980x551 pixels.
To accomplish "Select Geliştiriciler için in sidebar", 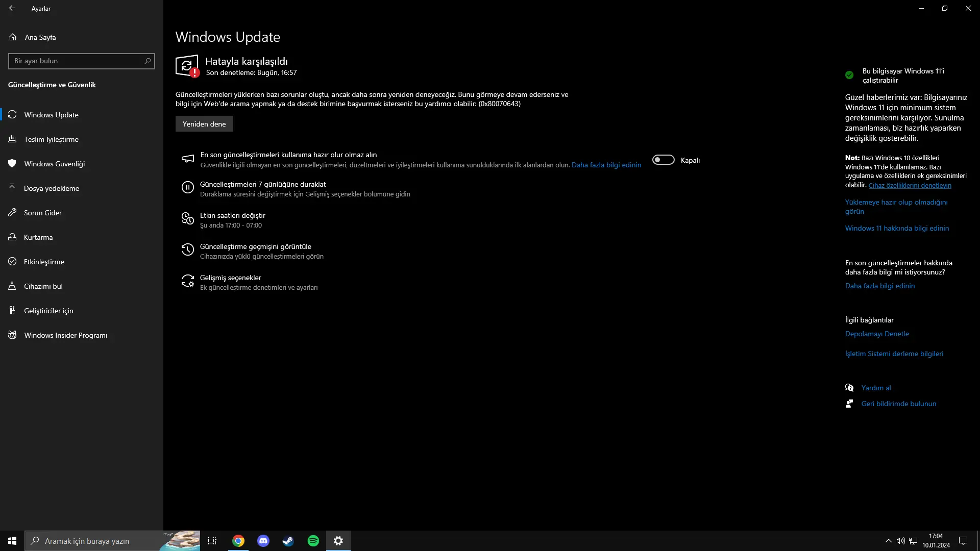I will (82, 310).
